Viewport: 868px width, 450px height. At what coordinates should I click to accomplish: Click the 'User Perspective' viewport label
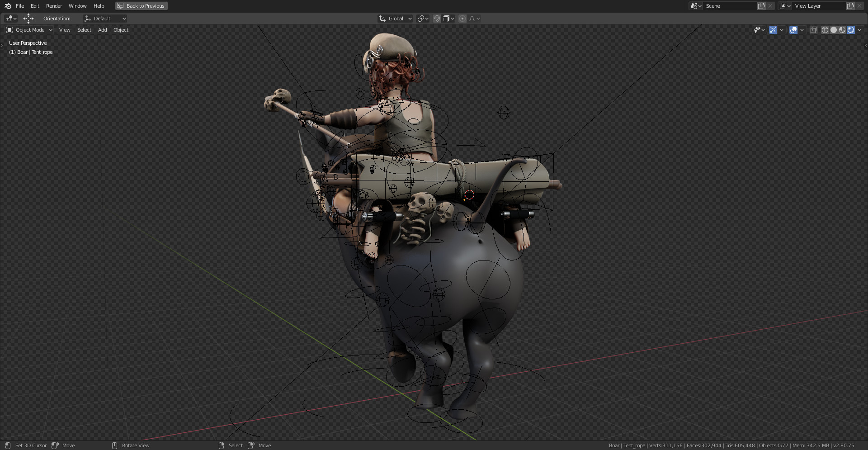coord(28,43)
